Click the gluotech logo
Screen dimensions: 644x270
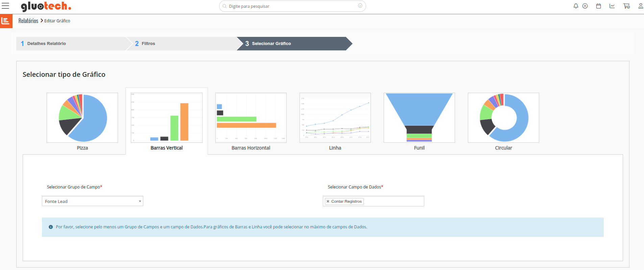click(x=46, y=6)
